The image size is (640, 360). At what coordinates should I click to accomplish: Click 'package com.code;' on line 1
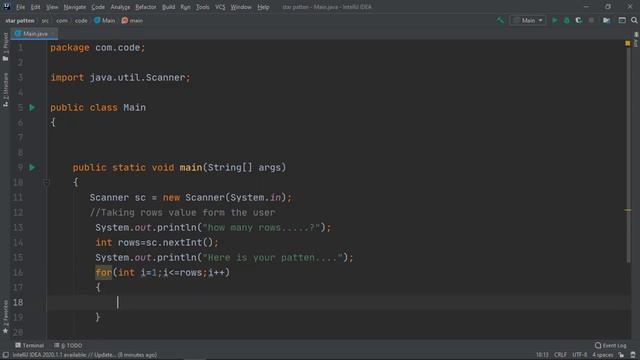tap(98, 48)
